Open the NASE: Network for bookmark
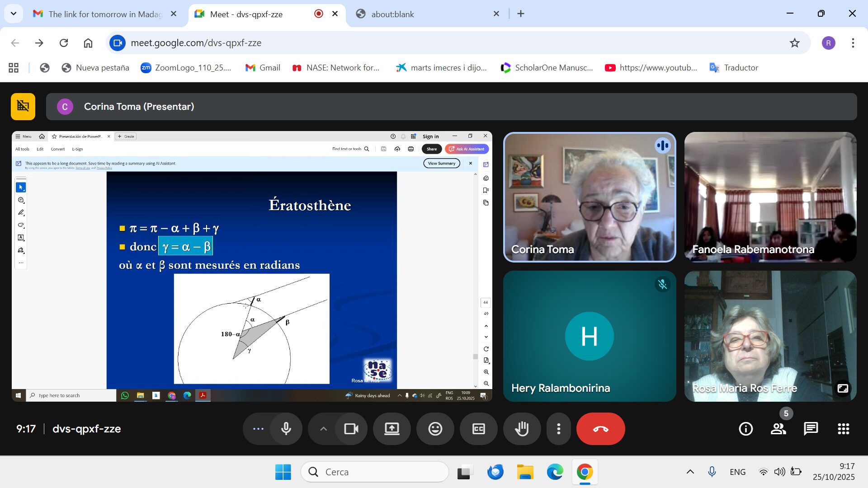 [336, 68]
